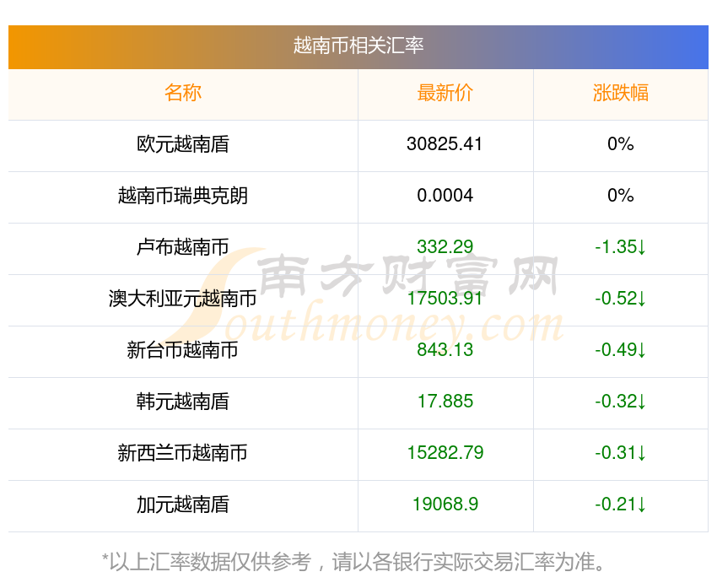Select the 新台币越南币 row name
Screen dimensions: 717x588
click(x=183, y=350)
